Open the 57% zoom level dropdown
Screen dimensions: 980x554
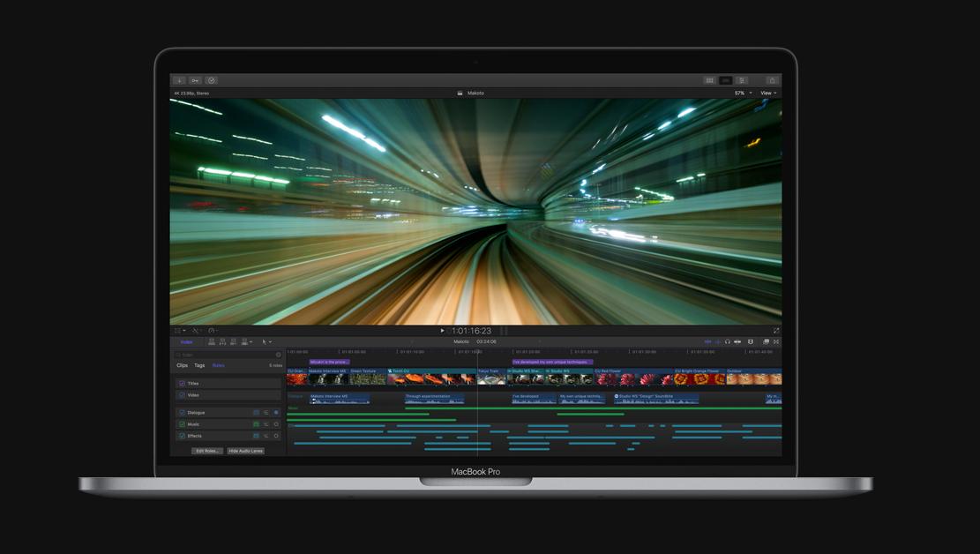pos(743,94)
